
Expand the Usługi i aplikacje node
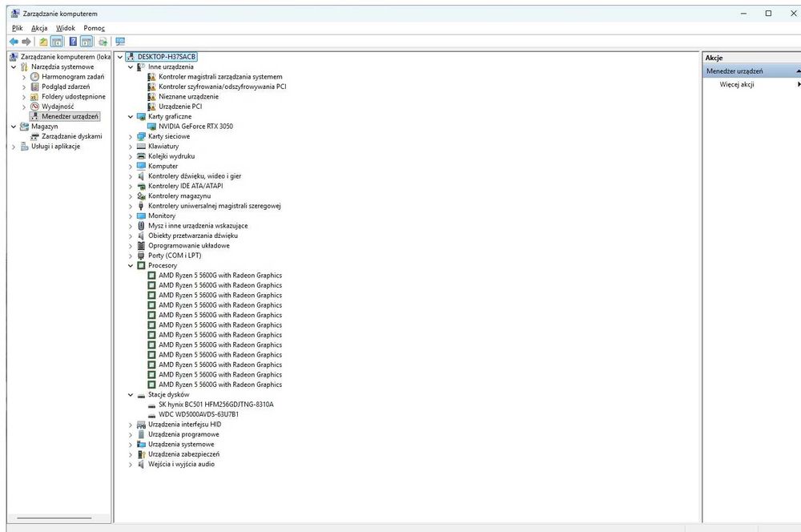click(x=14, y=147)
